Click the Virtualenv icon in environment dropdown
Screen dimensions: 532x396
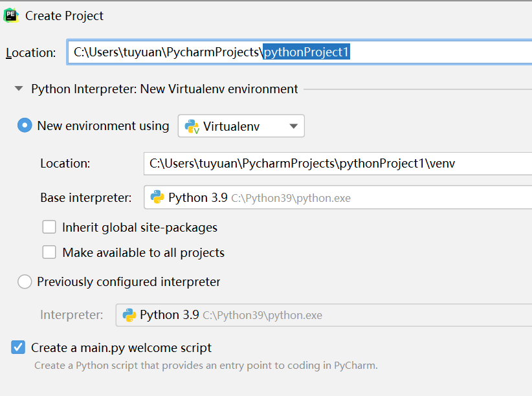pos(192,127)
